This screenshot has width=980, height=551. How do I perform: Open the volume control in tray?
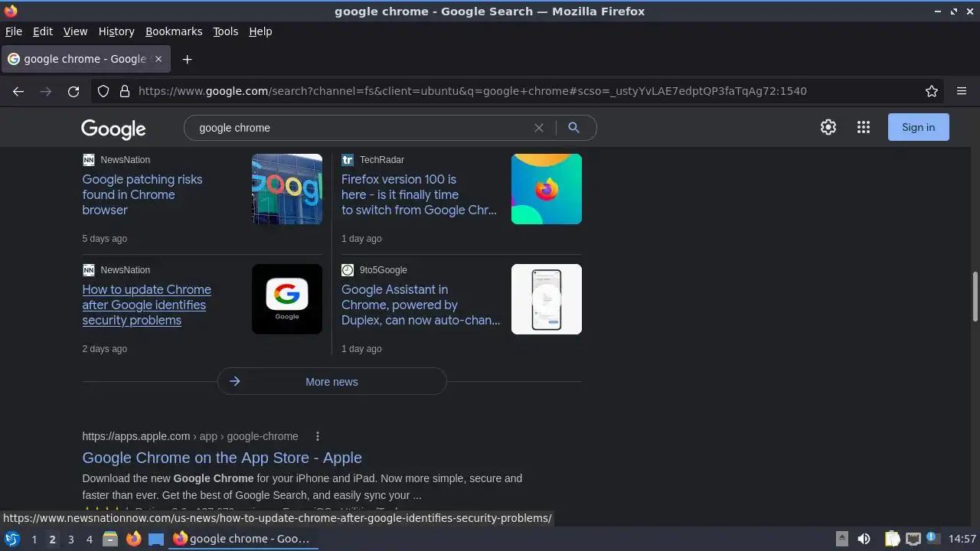pyautogui.click(x=864, y=539)
